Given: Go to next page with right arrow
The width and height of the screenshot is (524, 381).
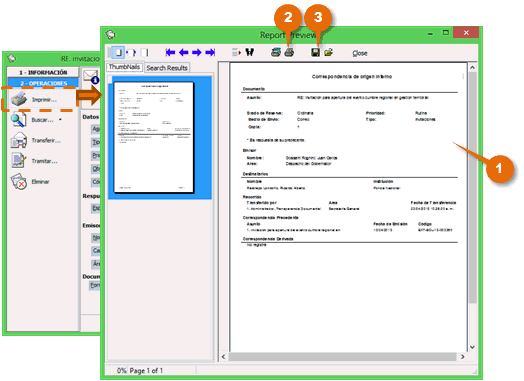Looking at the screenshot, I should tap(196, 52).
